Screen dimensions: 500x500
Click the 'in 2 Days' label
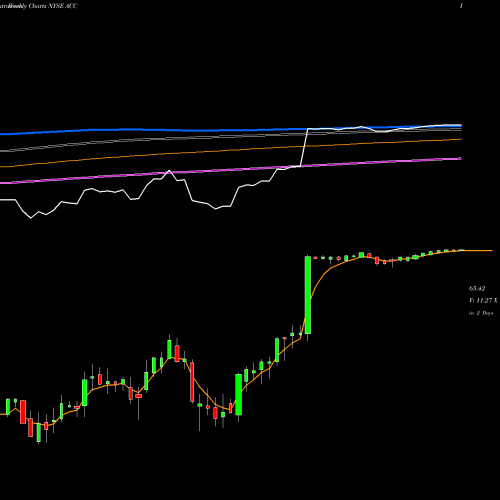click(x=481, y=313)
